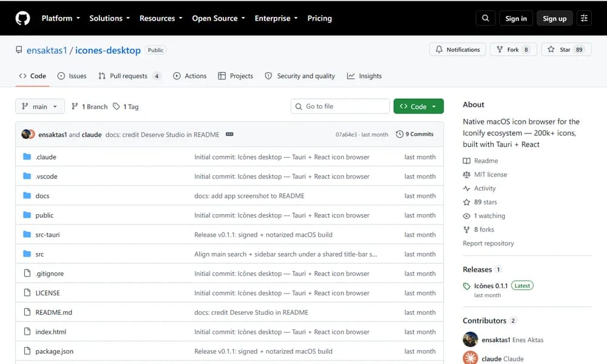Click ensaktas1 contributor avatar
The image size is (607, 364).
(470, 339)
